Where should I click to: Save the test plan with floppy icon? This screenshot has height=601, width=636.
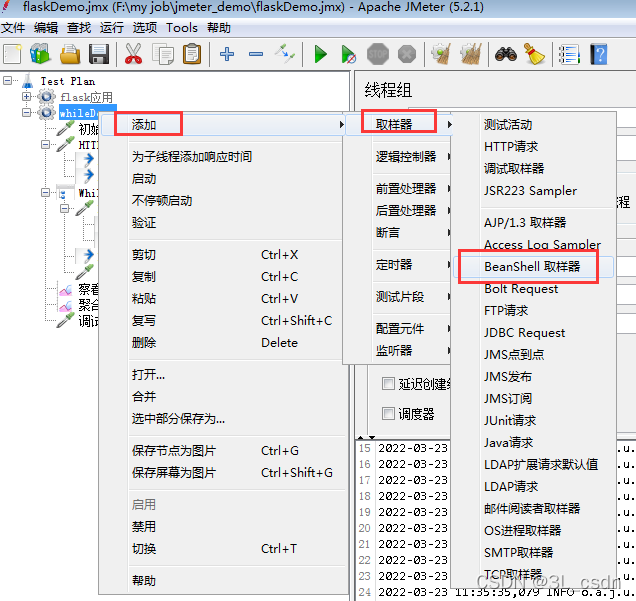click(x=99, y=54)
